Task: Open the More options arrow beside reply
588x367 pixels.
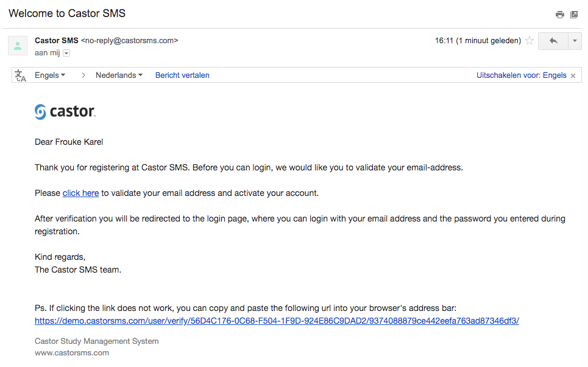Action: [575, 41]
